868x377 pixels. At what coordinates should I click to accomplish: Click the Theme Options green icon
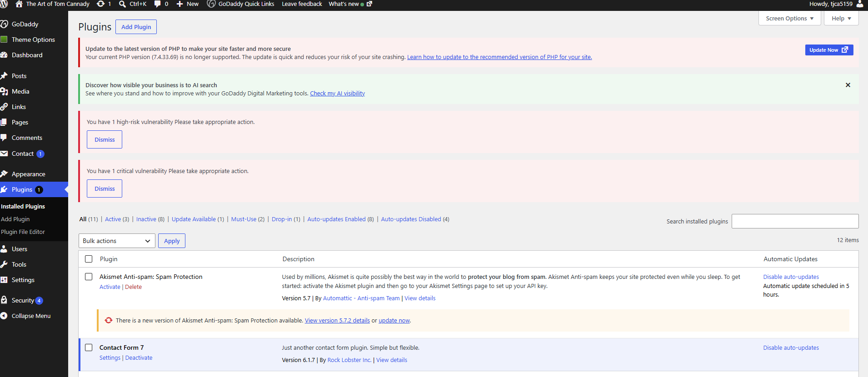4,40
